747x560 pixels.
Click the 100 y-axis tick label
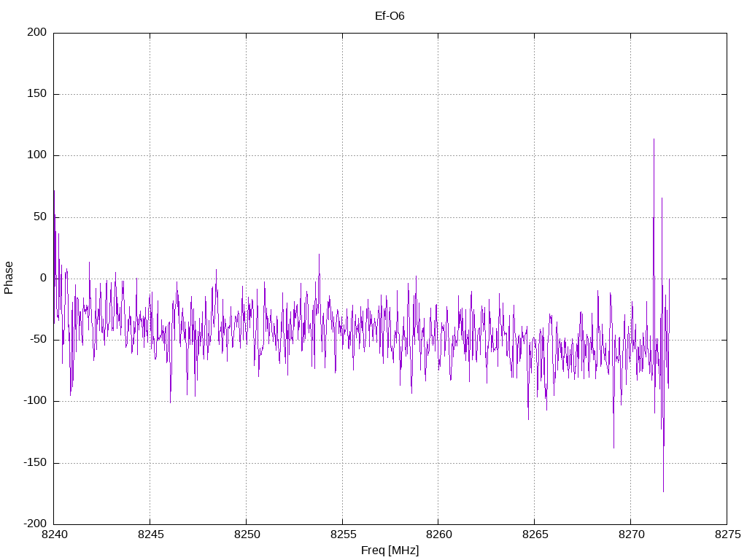(37, 155)
